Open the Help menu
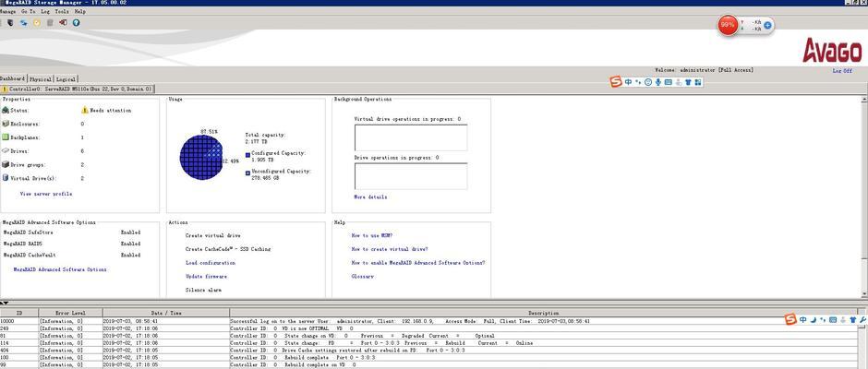 pos(79,11)
